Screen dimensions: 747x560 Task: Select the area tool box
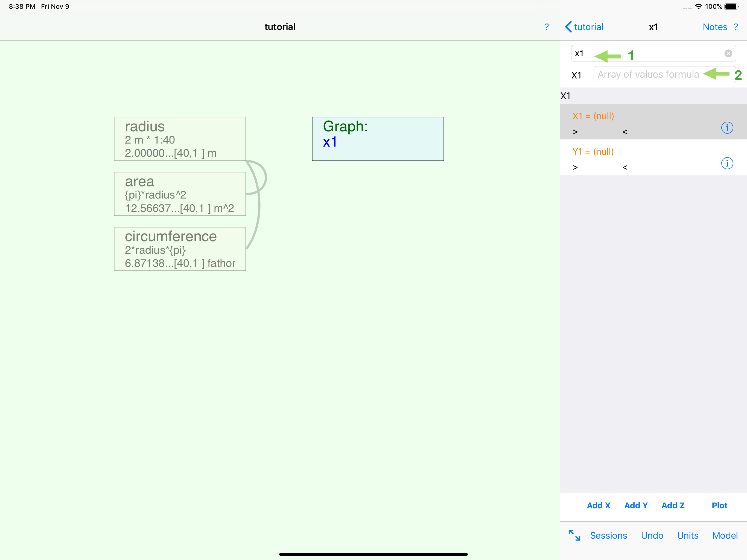point(180,194)
